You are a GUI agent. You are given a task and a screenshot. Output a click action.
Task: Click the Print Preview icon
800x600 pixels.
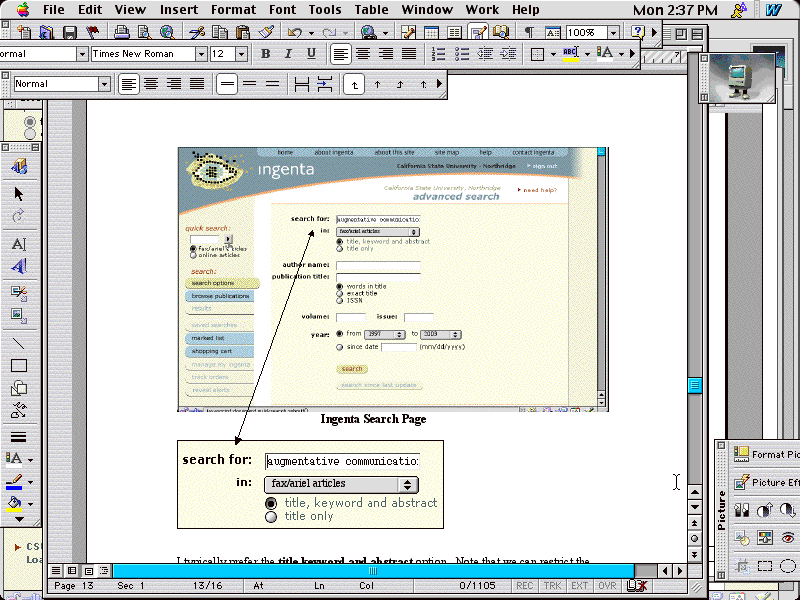(x=144, y=33)
